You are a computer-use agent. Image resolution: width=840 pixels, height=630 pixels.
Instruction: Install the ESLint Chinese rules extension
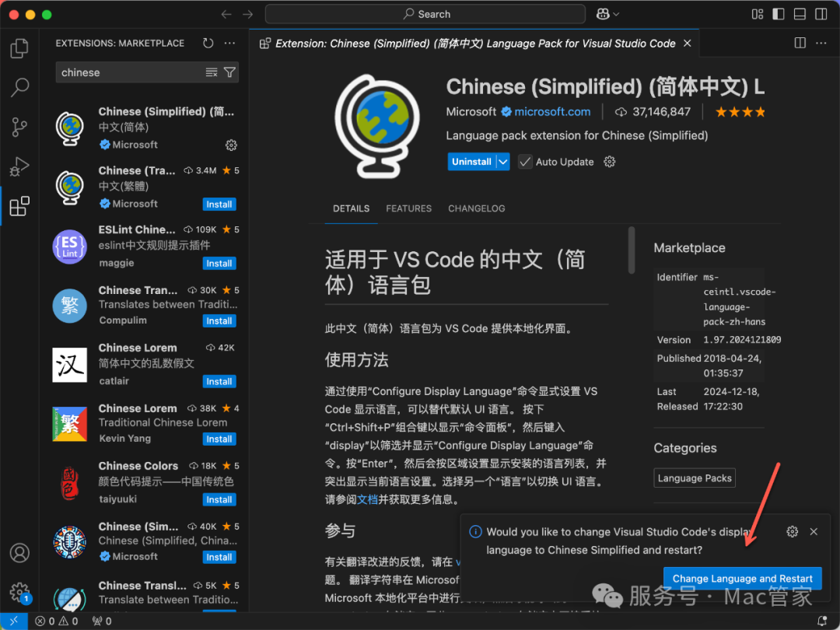click(x=219, y=264)
